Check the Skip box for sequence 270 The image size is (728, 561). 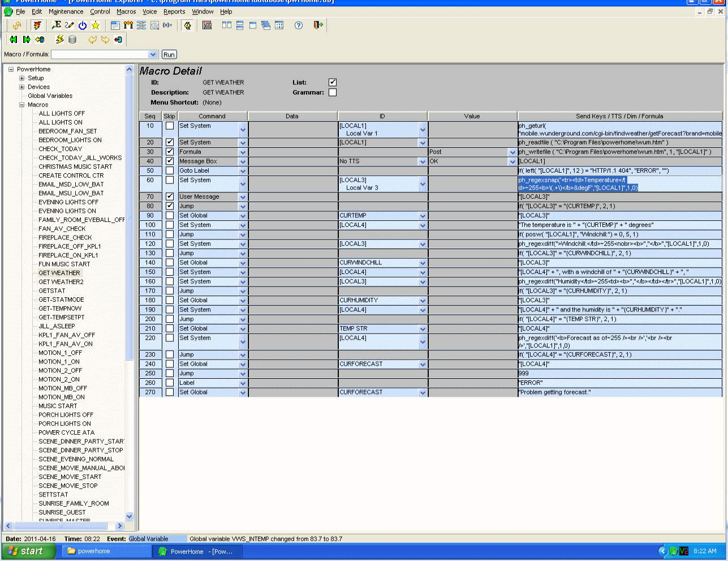pyautogui.click(x=170, y=392)
